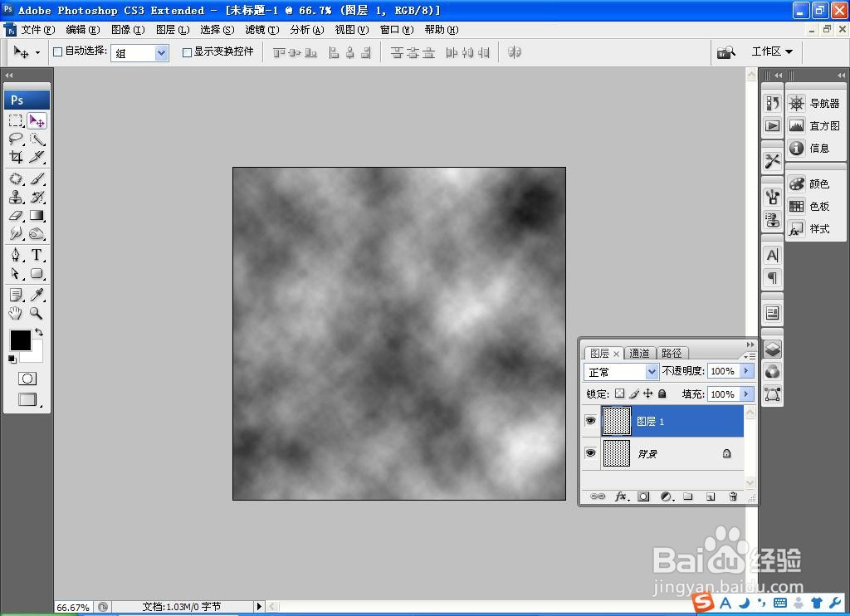Collapse the right panel dock
Image resolution: width=850 pixels, height=616 pixels.
(841, 76)
